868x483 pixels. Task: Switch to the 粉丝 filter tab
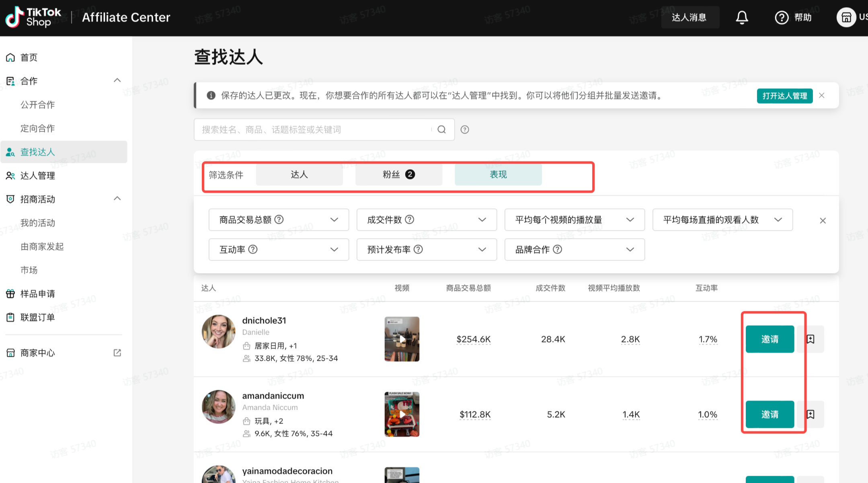[398, 175]
